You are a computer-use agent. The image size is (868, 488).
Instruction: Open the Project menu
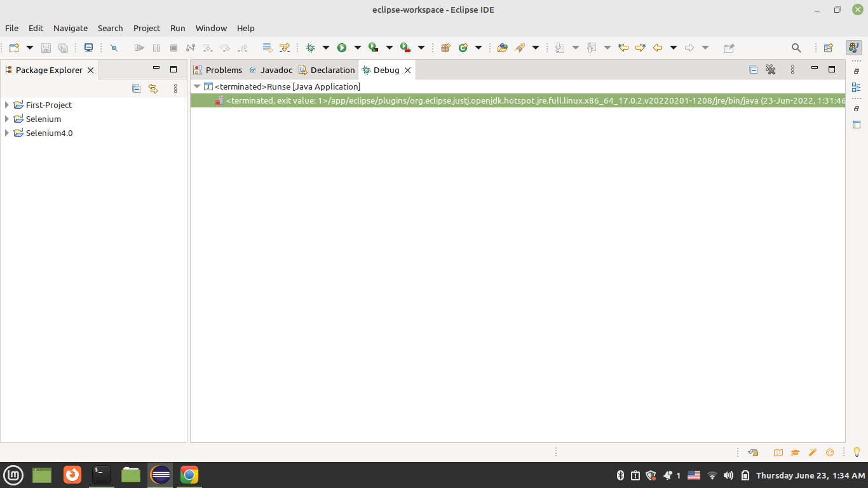pos(147,28)
